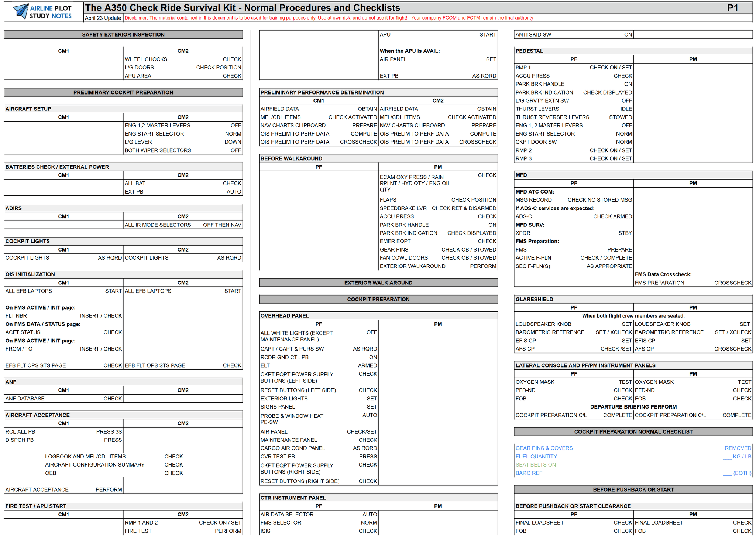Click the 'ANF DATABASE' row
Screen dimensions: 756x539
(x=64, y=399)
